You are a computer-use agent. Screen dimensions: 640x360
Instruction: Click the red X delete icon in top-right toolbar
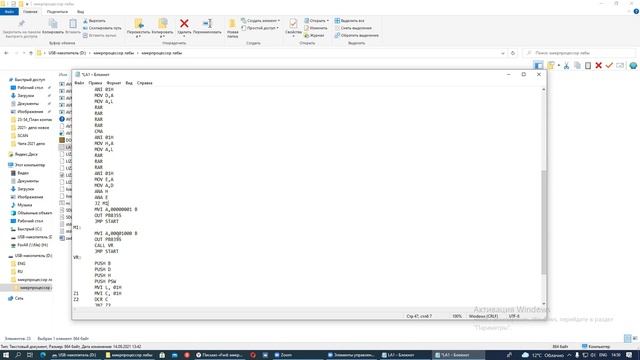tap(598, 66)
